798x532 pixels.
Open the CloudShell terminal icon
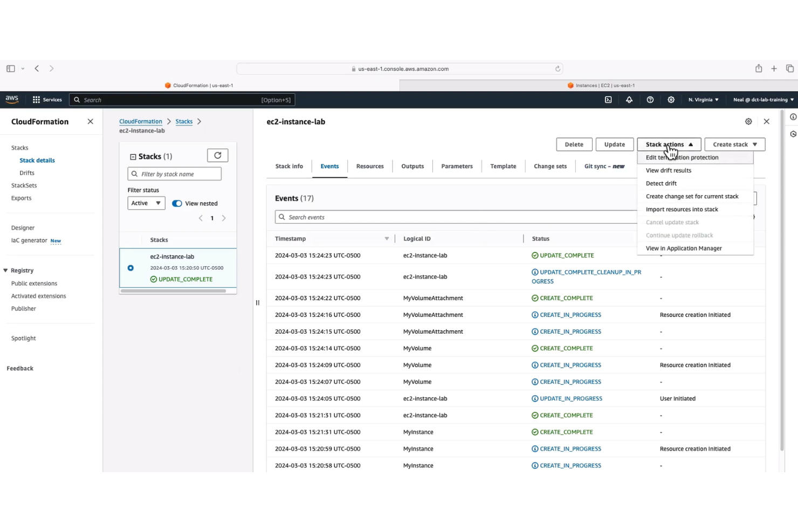(608, 100)
